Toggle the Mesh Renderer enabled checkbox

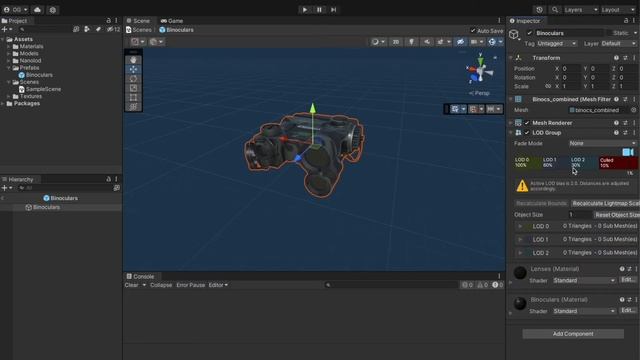click(527, 123)
